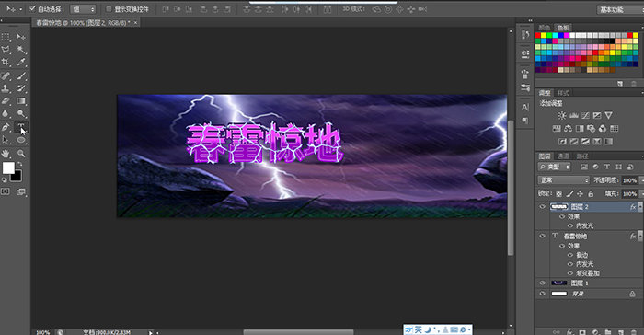Viewport: 644px width, 335px height.
Task: Select the Pen tool
Action: tap(6, 127)
